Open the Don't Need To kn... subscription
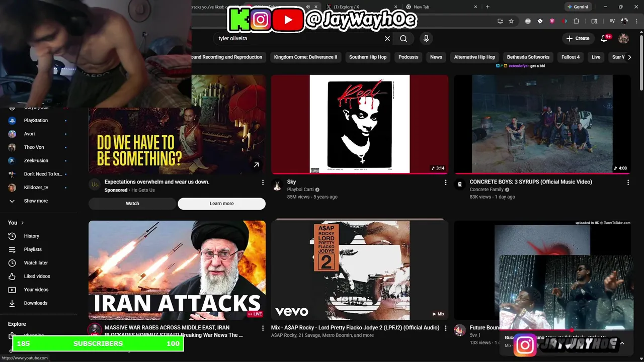 click(x=38, y=174)
